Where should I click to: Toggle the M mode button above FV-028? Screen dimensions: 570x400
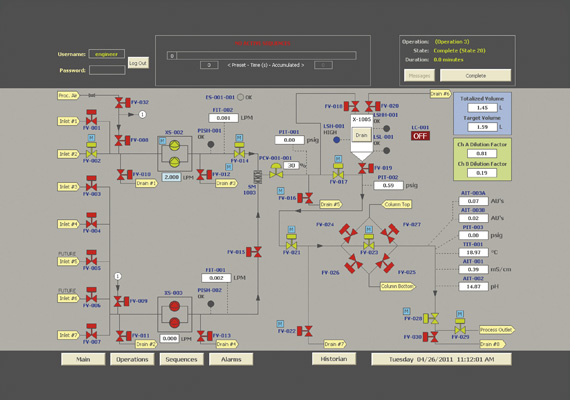406,311
